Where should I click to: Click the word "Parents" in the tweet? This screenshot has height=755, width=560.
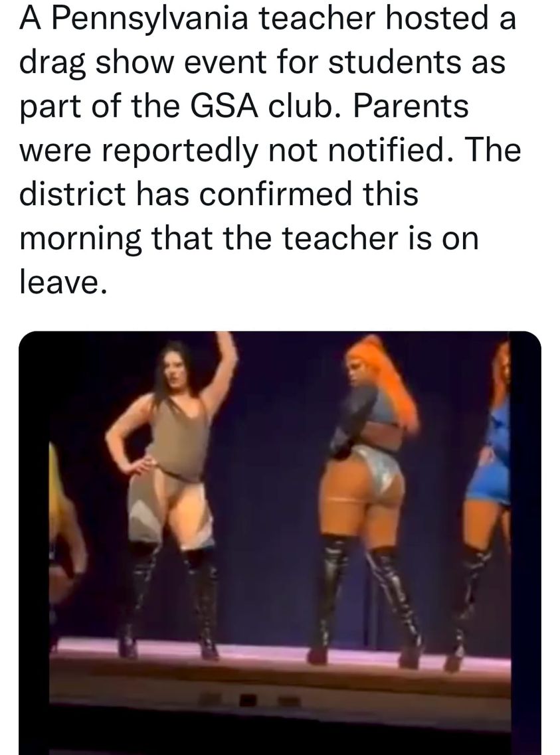coord(411,106)
